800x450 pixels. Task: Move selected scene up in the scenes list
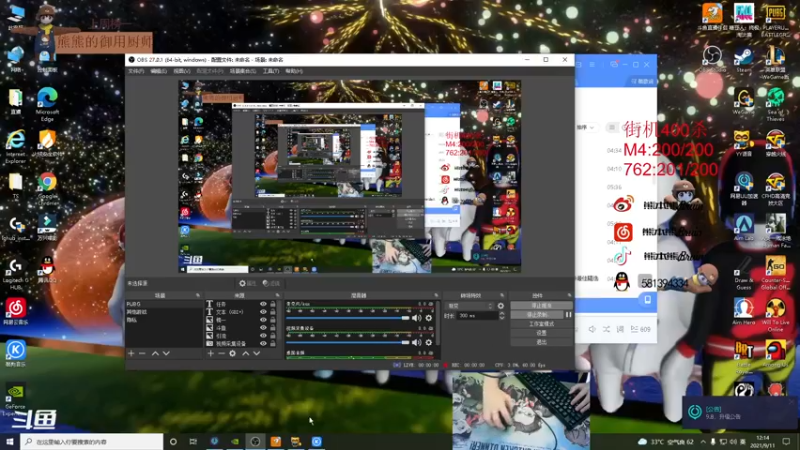155,353
